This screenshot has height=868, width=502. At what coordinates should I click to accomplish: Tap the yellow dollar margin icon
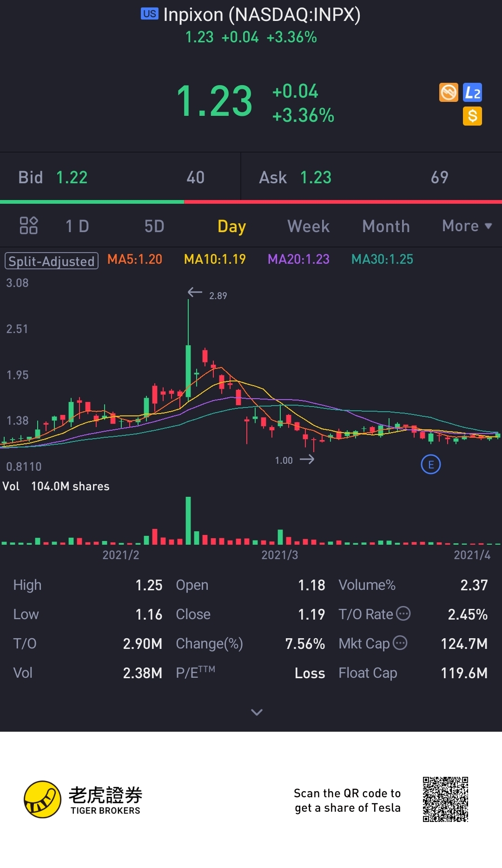click(x=473, y=116)
